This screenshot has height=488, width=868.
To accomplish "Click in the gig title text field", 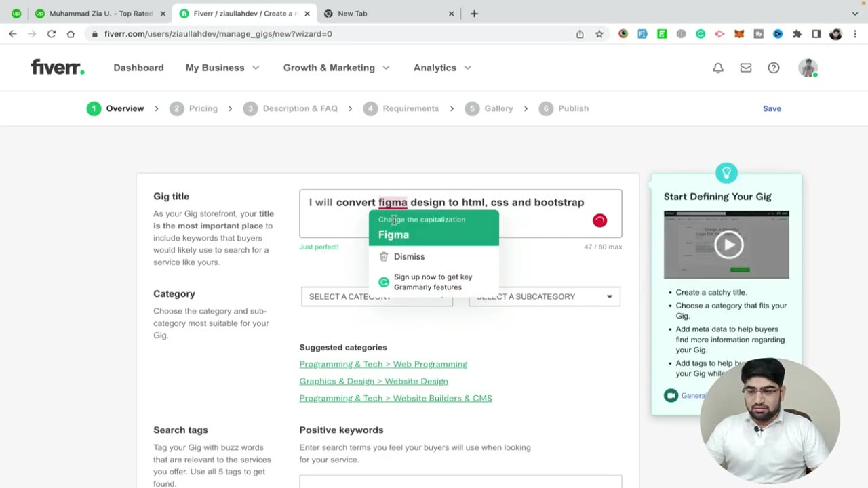I will point(460,213).
